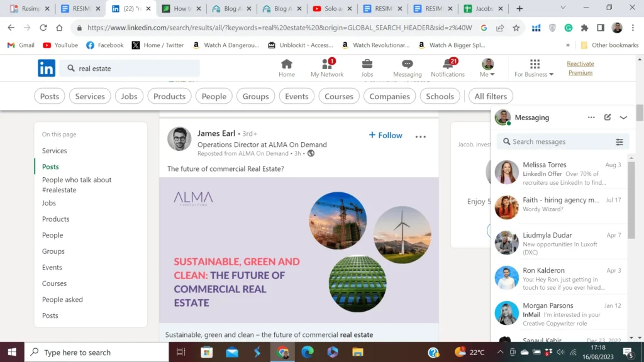Share this page icon in address bar

[x=500, y=28]
